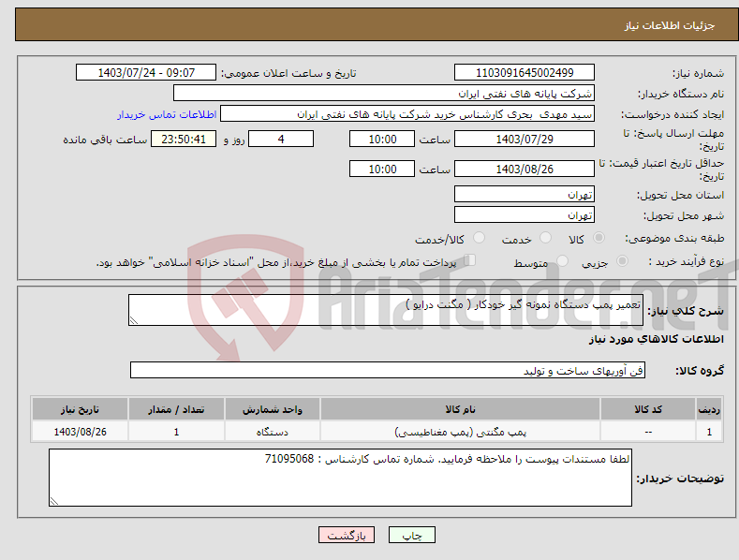The image size is (739, 560).
Task: Click the شماره نیاز field 1103091645002499
Action: point(525,73)
